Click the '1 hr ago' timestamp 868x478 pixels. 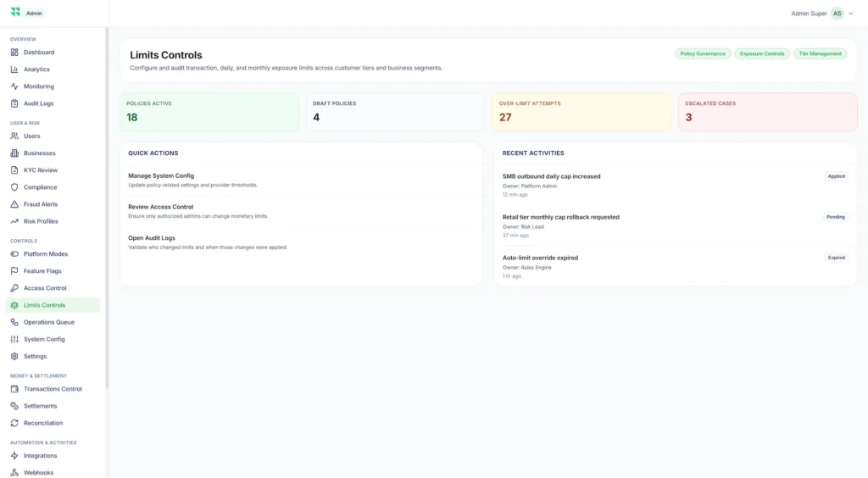tap(511, 276)
